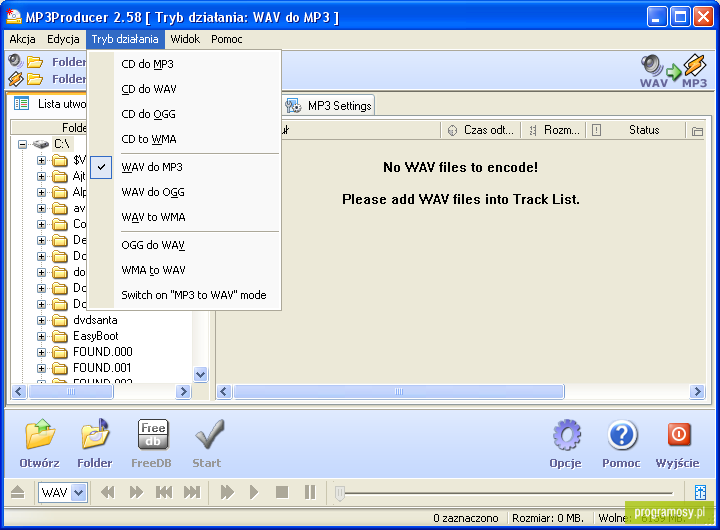
Task: Click the playback seek slider thumb
Action: pyautogui.click(x=340, y=493)
